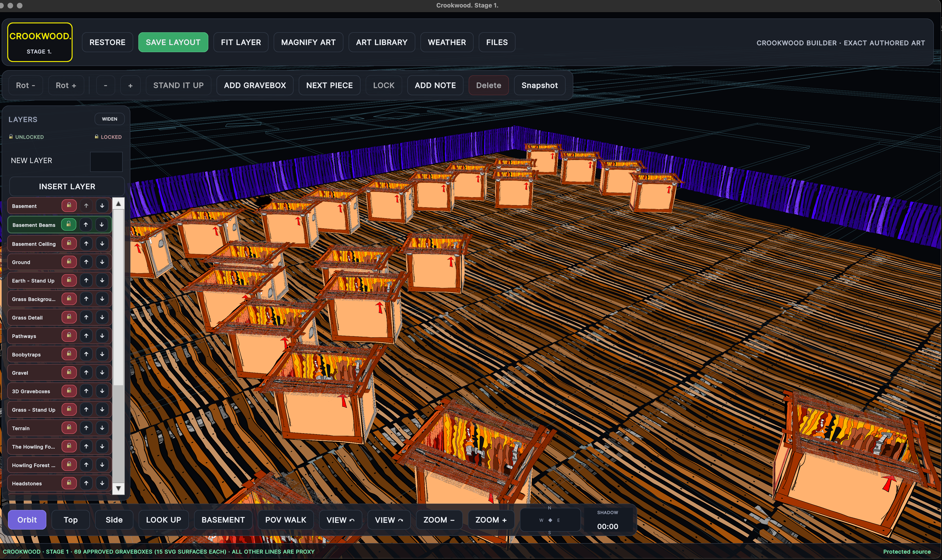942x560 pixels.
Task: Move the Boobytraps layer down
Action: tap(102, 354)
